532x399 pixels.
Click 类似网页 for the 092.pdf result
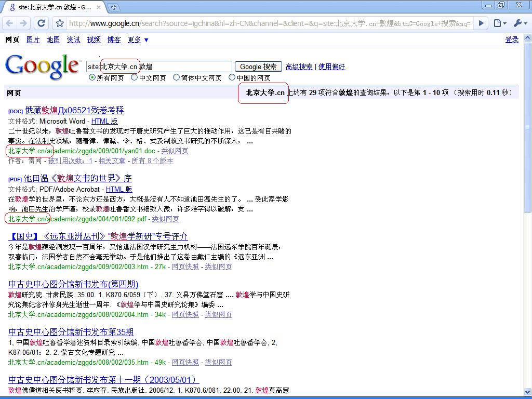coord(166,219)
